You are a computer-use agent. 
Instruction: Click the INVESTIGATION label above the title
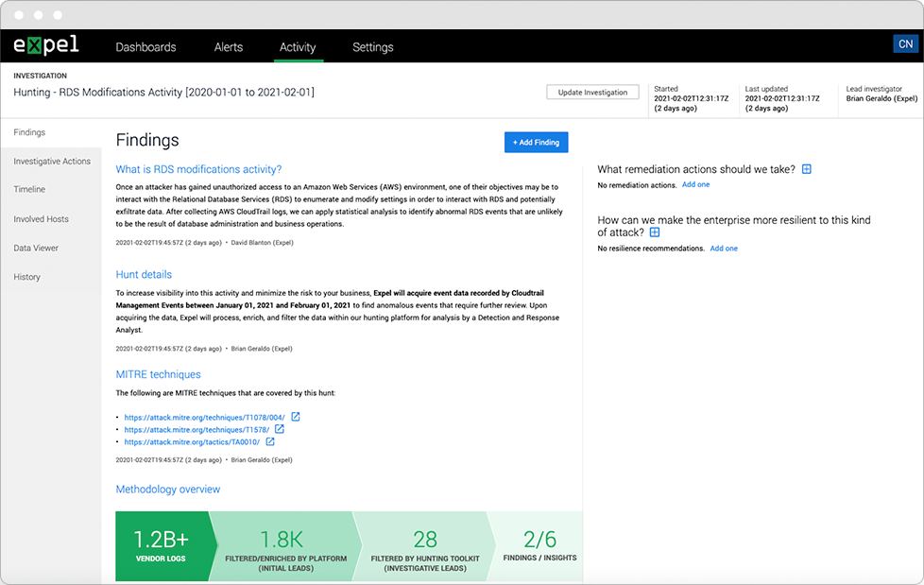coord(40,76)
